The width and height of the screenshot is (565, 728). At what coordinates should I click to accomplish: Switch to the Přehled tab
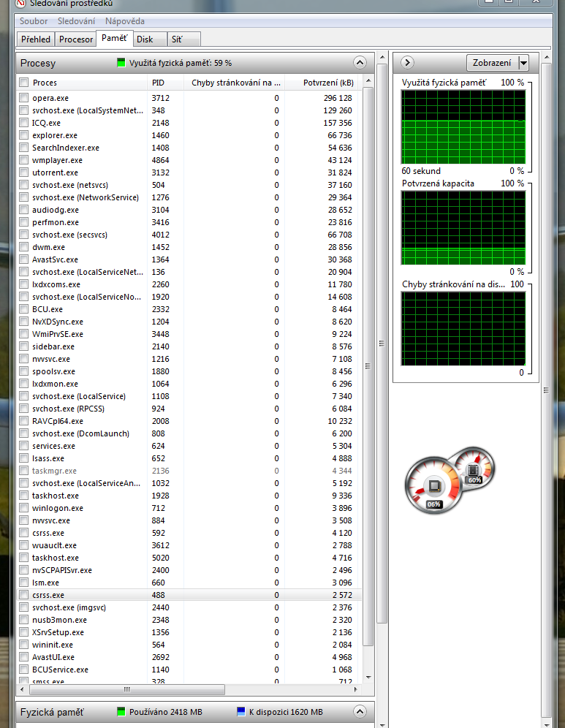(x=36, y=39)
